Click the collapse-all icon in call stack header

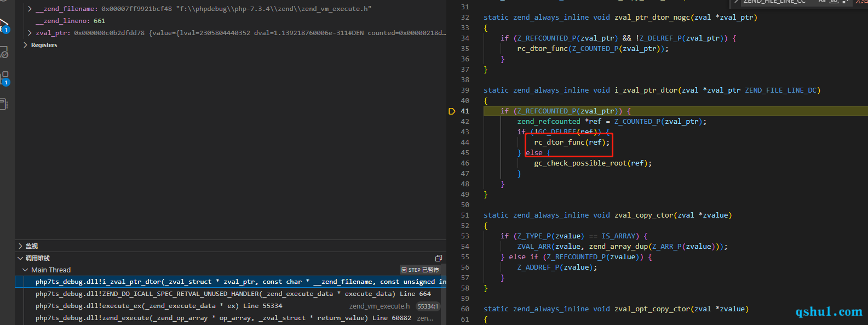click(439, 258)
